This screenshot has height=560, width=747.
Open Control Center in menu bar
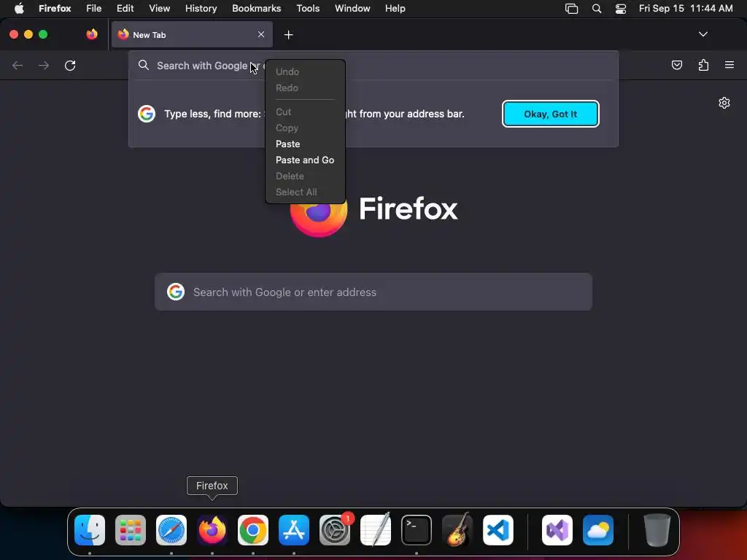620,8
